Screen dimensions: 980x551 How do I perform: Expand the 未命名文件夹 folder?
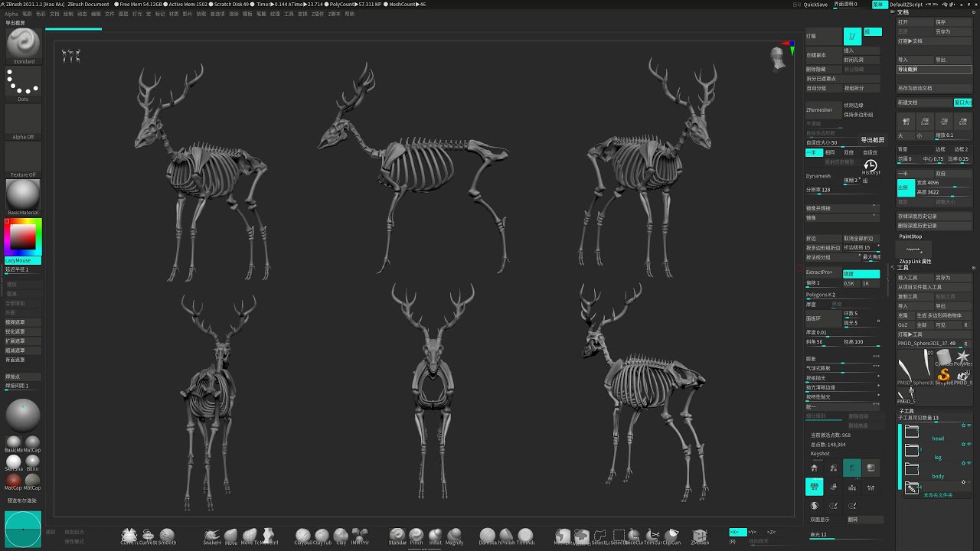pos(912,487)
